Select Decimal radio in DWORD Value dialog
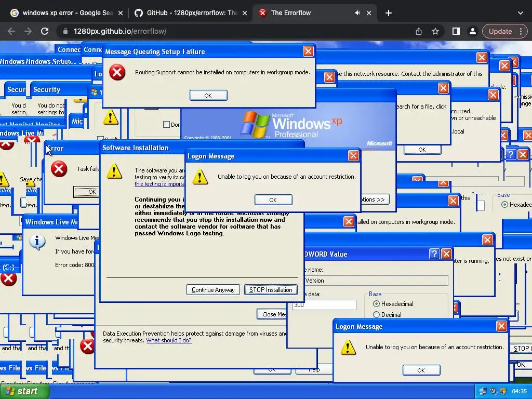 coord(376,314)
